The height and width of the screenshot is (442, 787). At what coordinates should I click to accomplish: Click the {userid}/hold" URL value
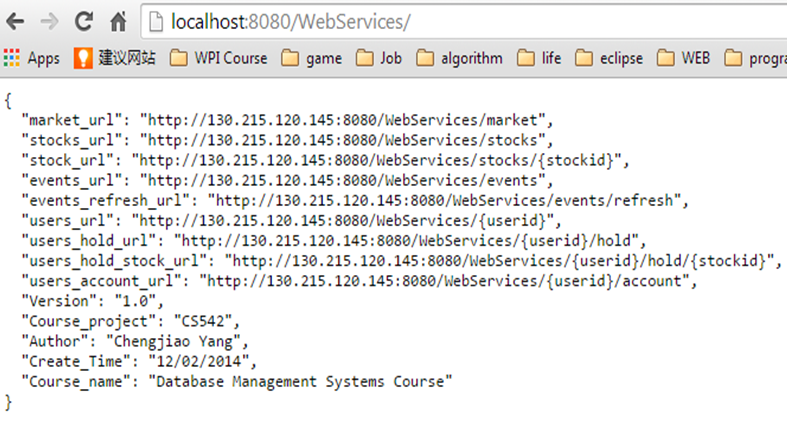point(406,241)
